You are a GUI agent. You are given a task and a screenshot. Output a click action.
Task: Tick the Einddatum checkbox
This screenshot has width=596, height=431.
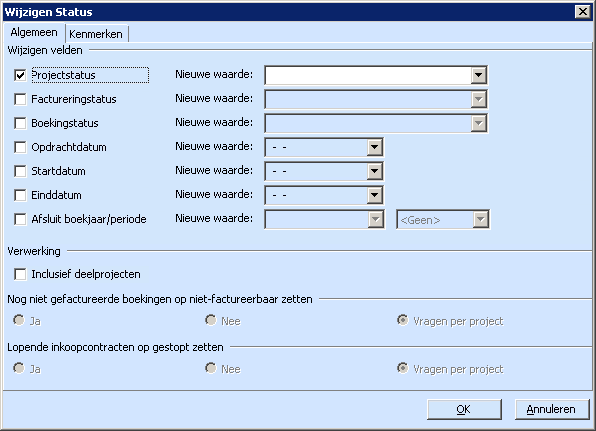coord(20,195)
